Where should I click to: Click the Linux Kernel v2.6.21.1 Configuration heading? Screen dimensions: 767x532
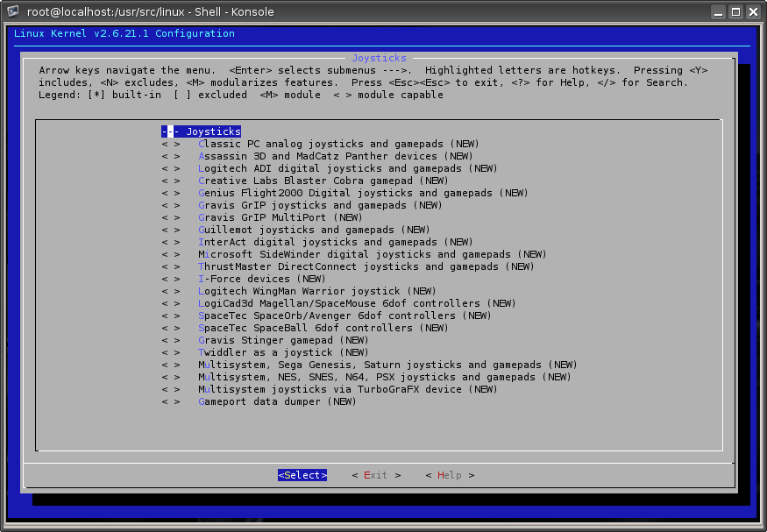click(x=124, y=33)
